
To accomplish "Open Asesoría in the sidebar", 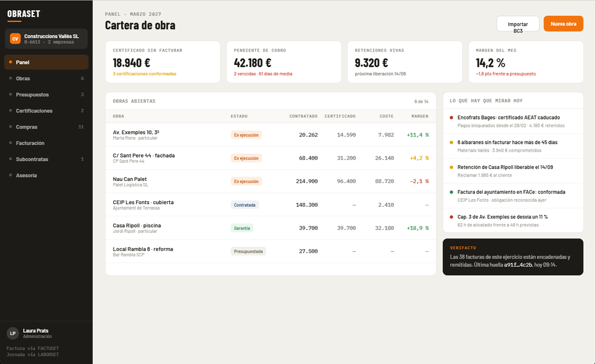I will [46, 176].
